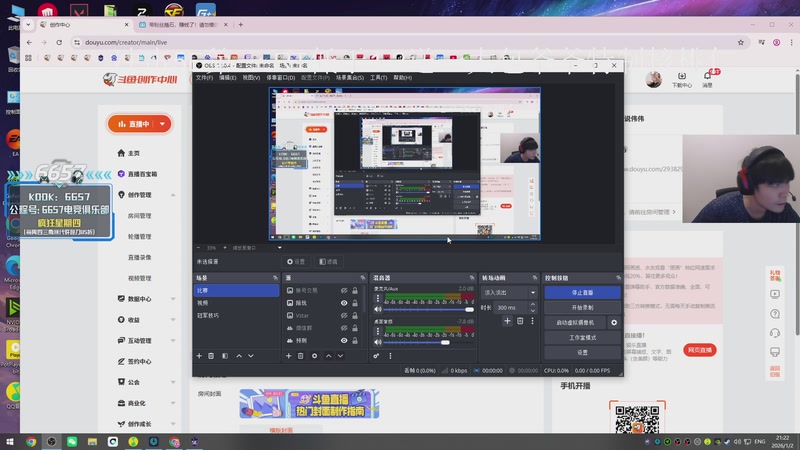Open transition properties three-dot menu
Image resolution: width=800 pixels, height=450 pixels.
532,321
